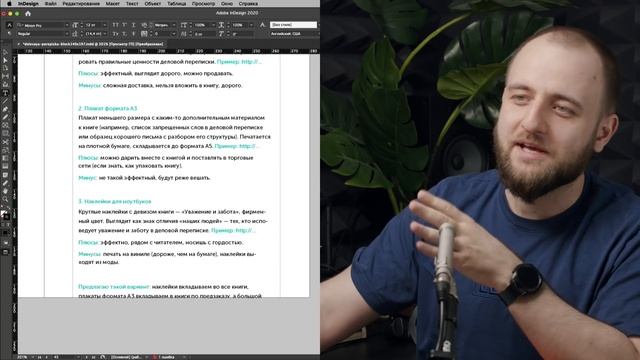This screenshot has width=640, height=360.
Task: Pick the Scissors tool
Action: tap(5, 142)
